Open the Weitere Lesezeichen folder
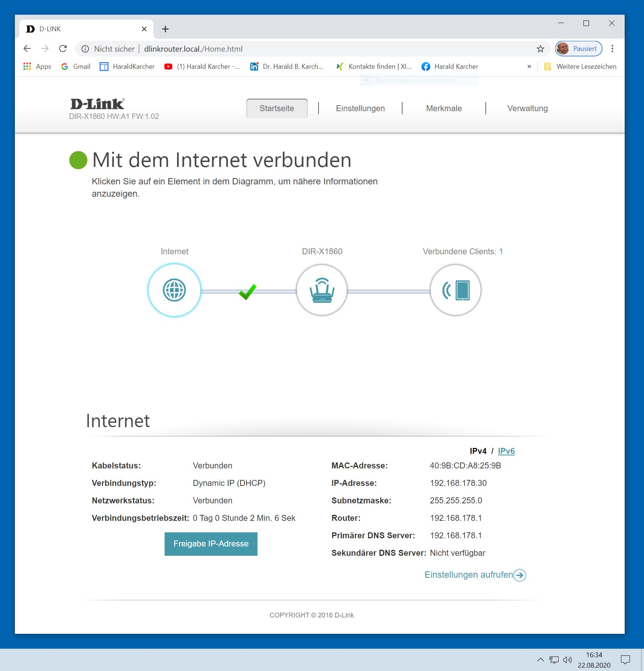Screen dimensions: 644x671 point(580,67)
